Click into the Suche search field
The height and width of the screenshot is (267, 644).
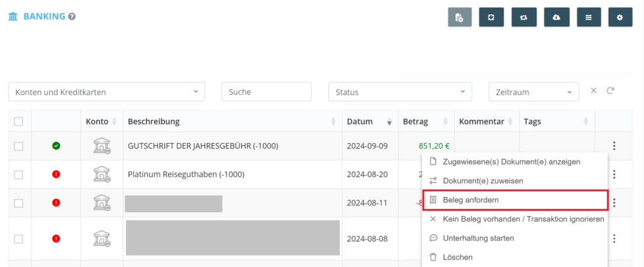(x=267, y=92)
